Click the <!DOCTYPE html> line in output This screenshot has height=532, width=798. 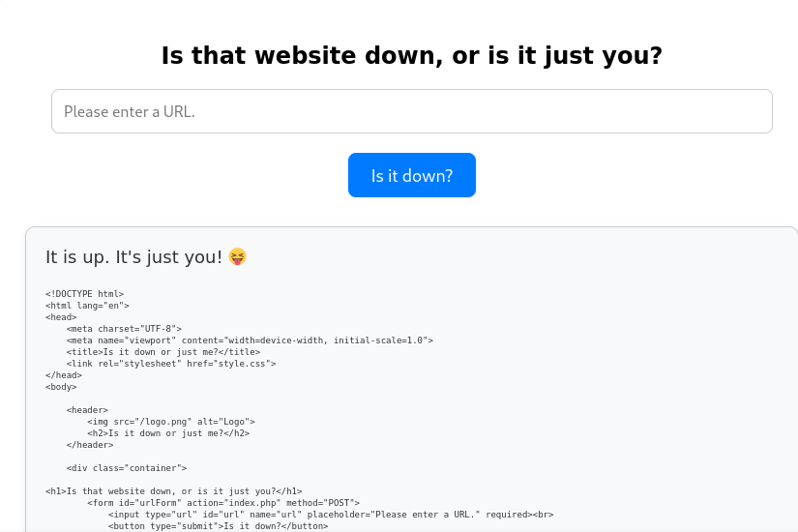(84, 294)
